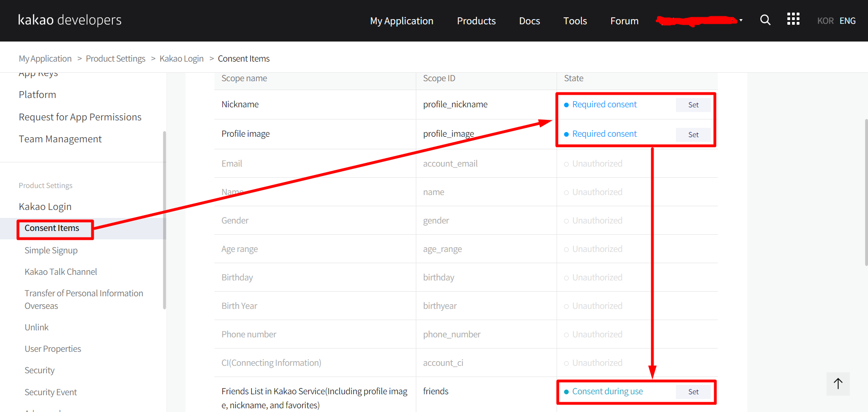Click the kakao developers logo
868x412 pixels.
pyautogui.click(x=70, y=20)
